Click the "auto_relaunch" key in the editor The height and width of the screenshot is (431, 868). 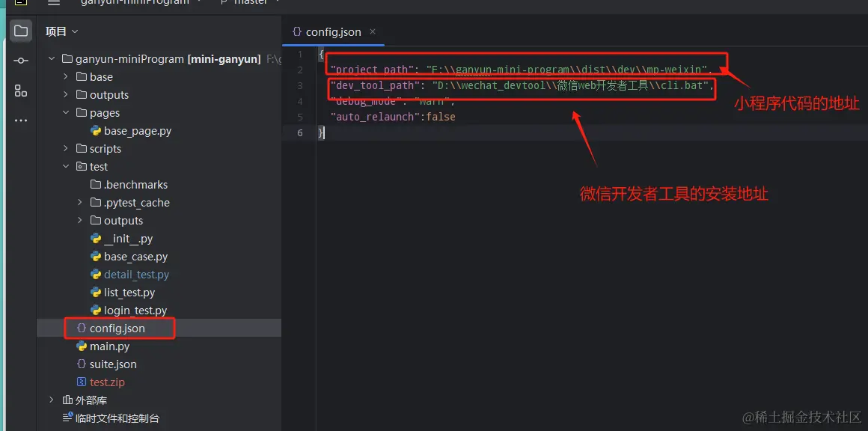pos(376,117)
